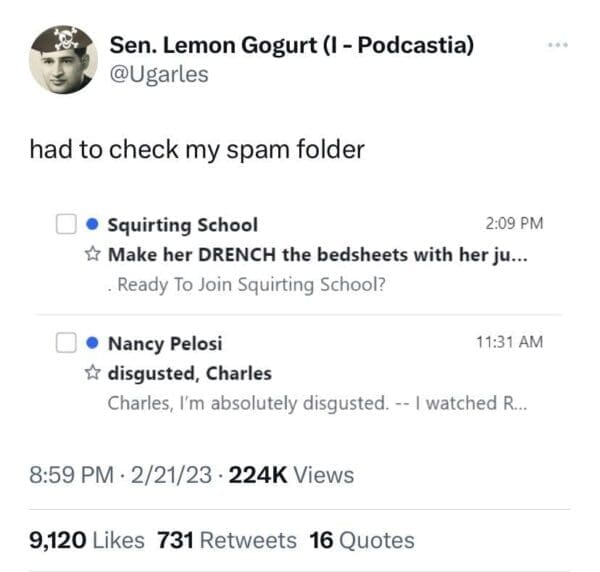Star the Squirting School email
The height and width of the screenshot is (572, 600).
[93, 255]
